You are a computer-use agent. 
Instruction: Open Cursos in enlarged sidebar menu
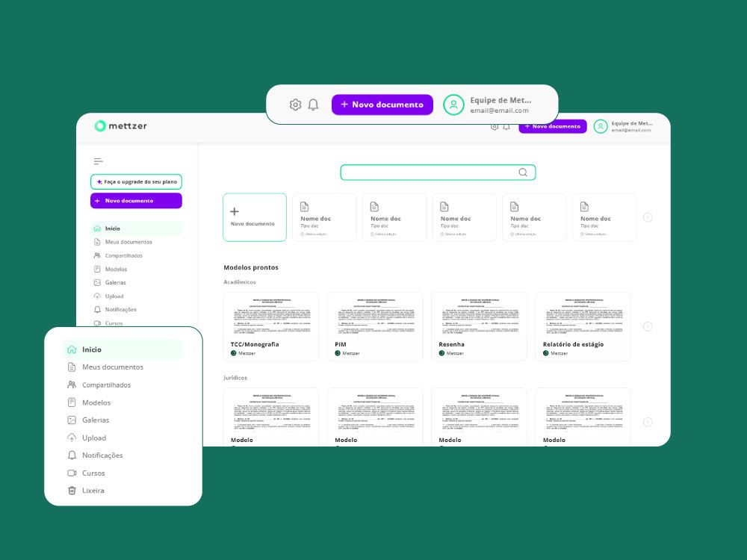93,473
